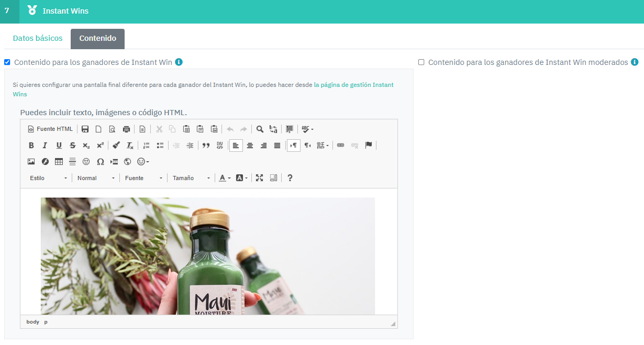Viewport: 644px width, 345px height.
Task: Open the emoji picker dropdown
Action: (x=143, y=162)
